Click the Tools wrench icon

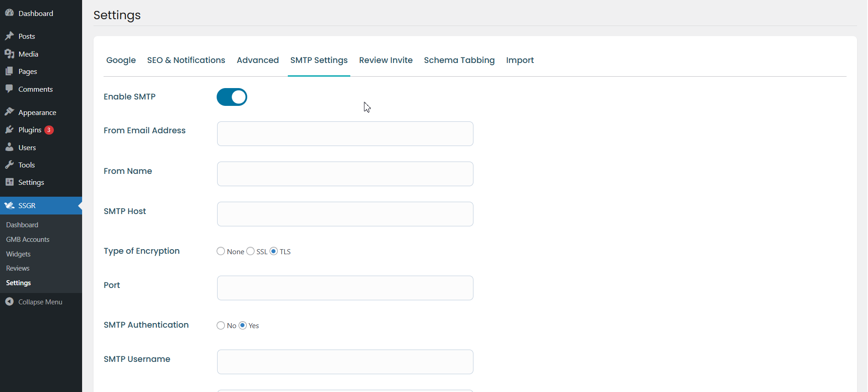click(x=9, y=165)
